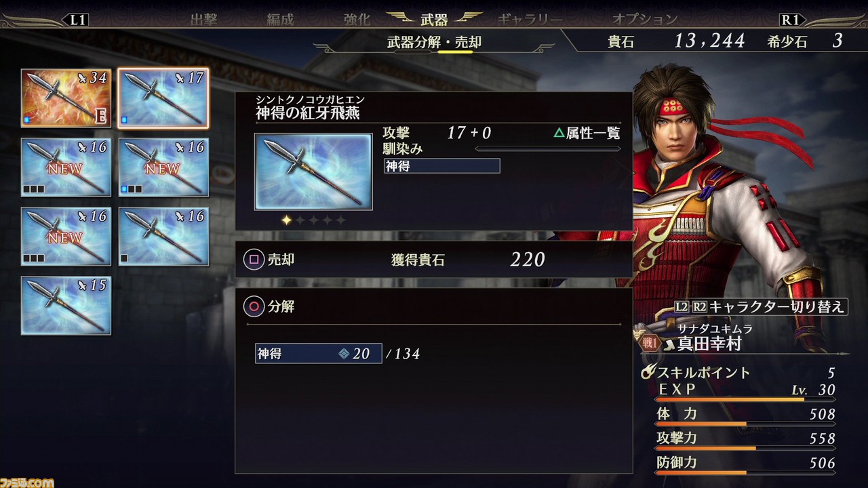Select the equipped attack 34 flame spear

[66, 98]
